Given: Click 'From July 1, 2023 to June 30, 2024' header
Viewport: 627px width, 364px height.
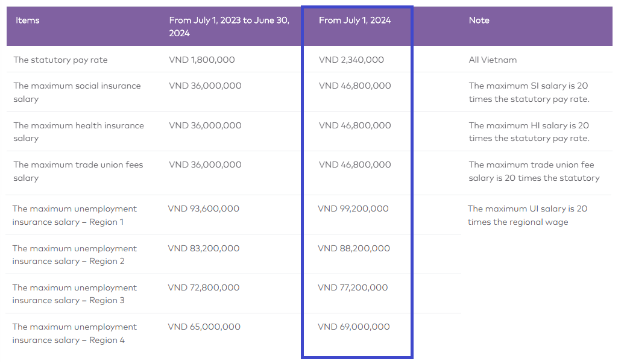Looking at the screenshot, I should (x=229, y=27).
